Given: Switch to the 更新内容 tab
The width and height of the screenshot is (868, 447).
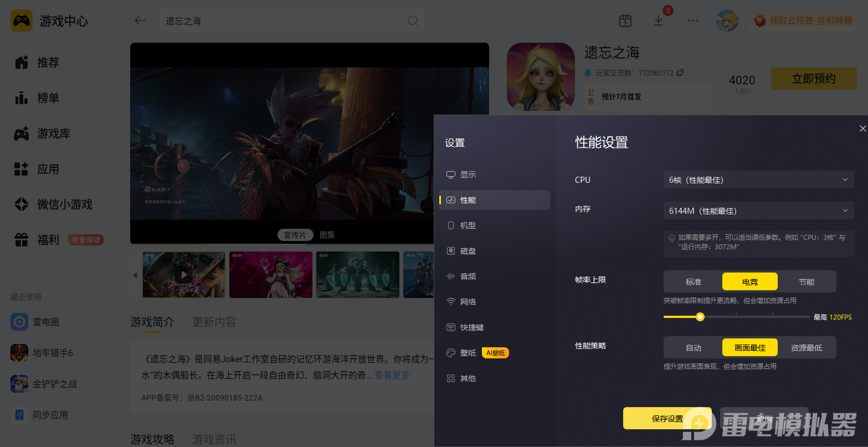Looking at the screenshot, I should click(214, 322).
